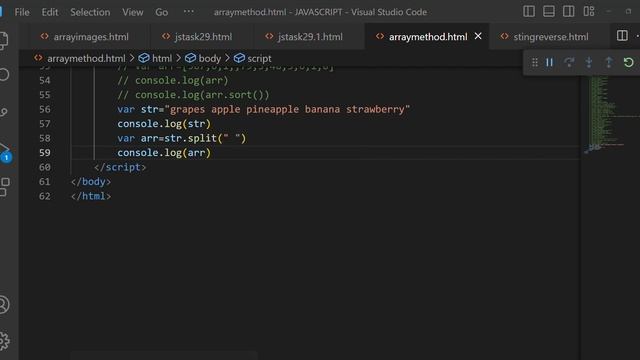
Task: Open Source Control in the activity bar
Action: click(x=4, y=112)
